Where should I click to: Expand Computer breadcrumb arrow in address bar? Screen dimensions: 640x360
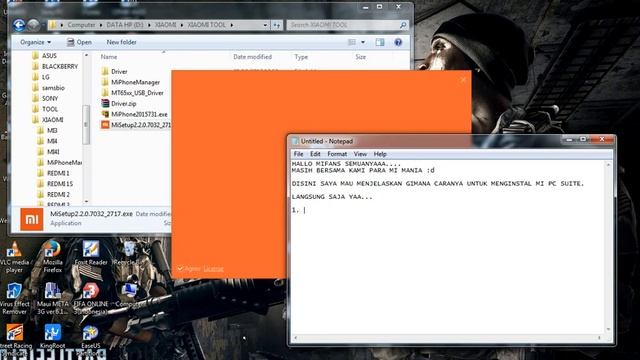101,25
